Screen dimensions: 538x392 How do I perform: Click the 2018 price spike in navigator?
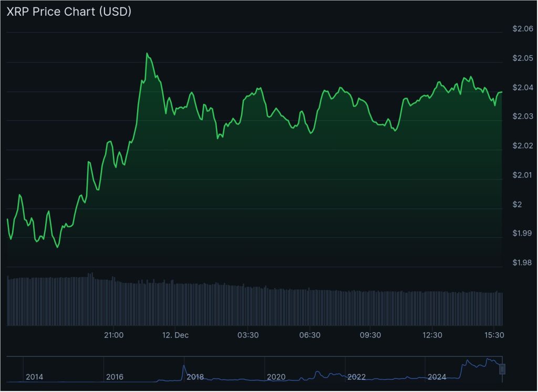pyautogui.click(x=184, y=366)
